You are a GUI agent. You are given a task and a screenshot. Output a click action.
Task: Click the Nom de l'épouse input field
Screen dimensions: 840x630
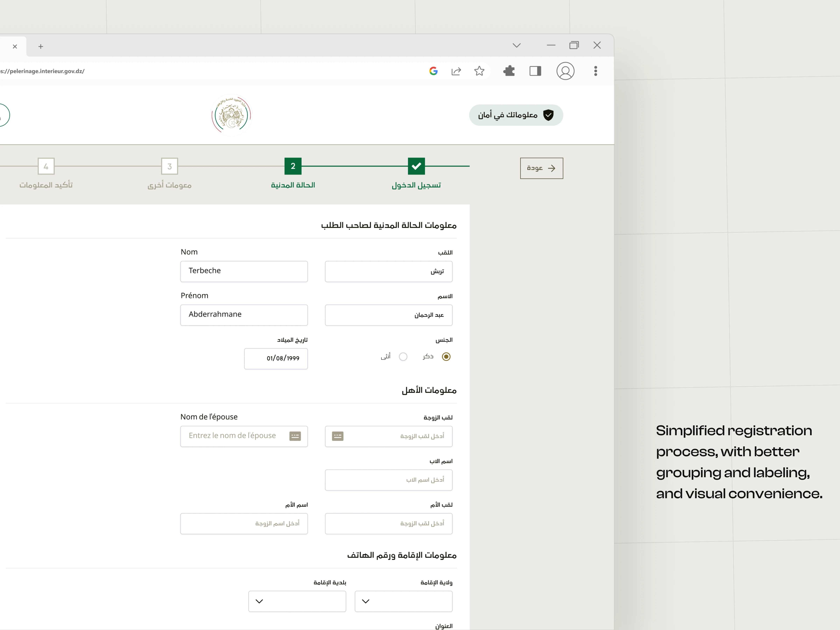click(x=244, y=436)
